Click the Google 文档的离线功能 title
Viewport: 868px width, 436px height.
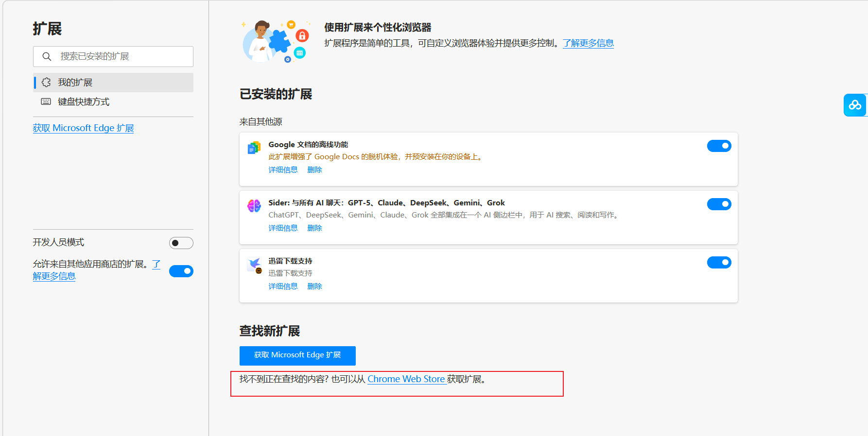coord(308,145)
